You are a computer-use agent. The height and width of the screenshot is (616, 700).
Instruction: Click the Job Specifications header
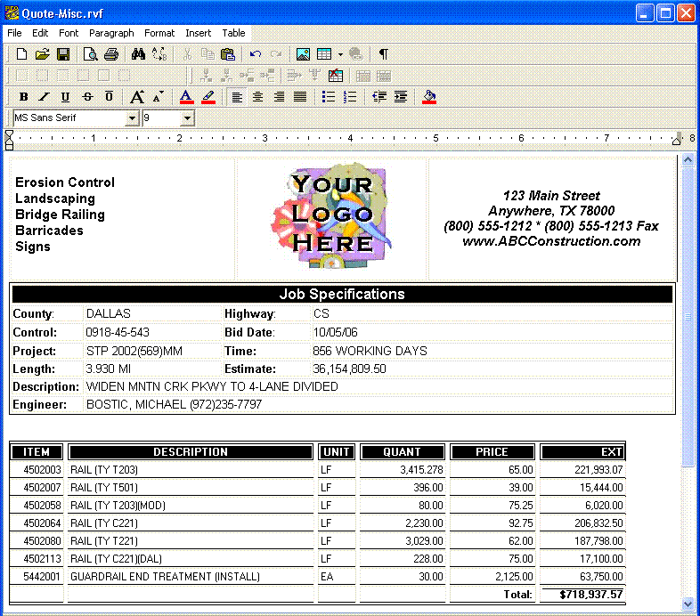(x=342, y=294)
